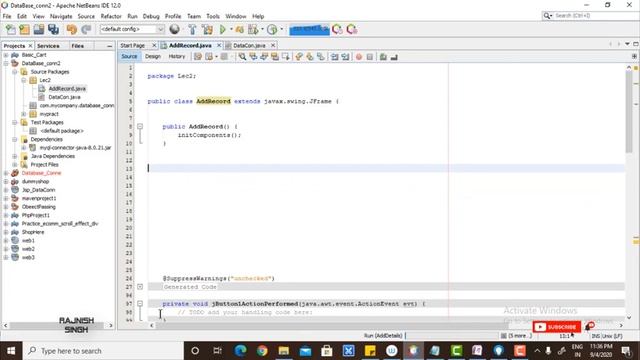Expand the Java Dependencies node
The image size is (640, 360).
[x=15, y=156]
